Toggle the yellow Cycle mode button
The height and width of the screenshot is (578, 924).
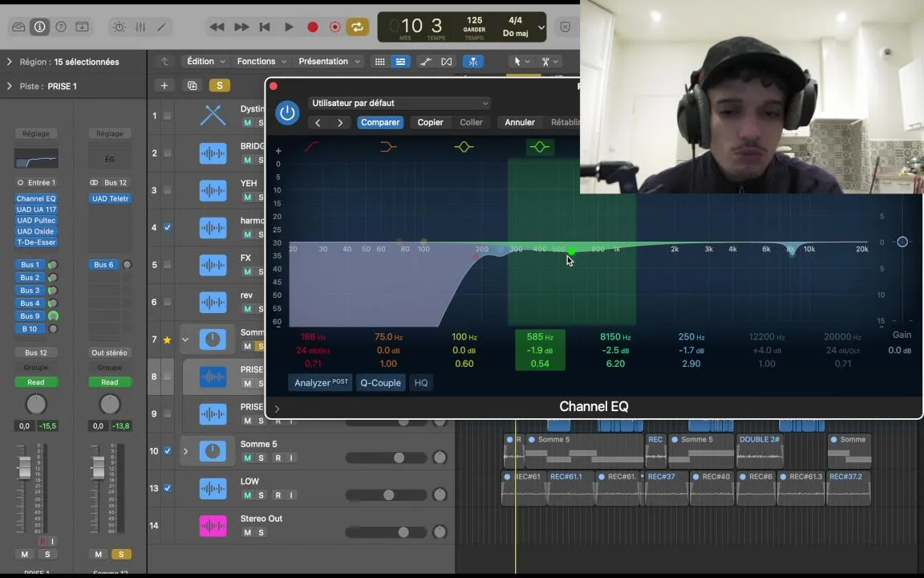tap(357, 27)
